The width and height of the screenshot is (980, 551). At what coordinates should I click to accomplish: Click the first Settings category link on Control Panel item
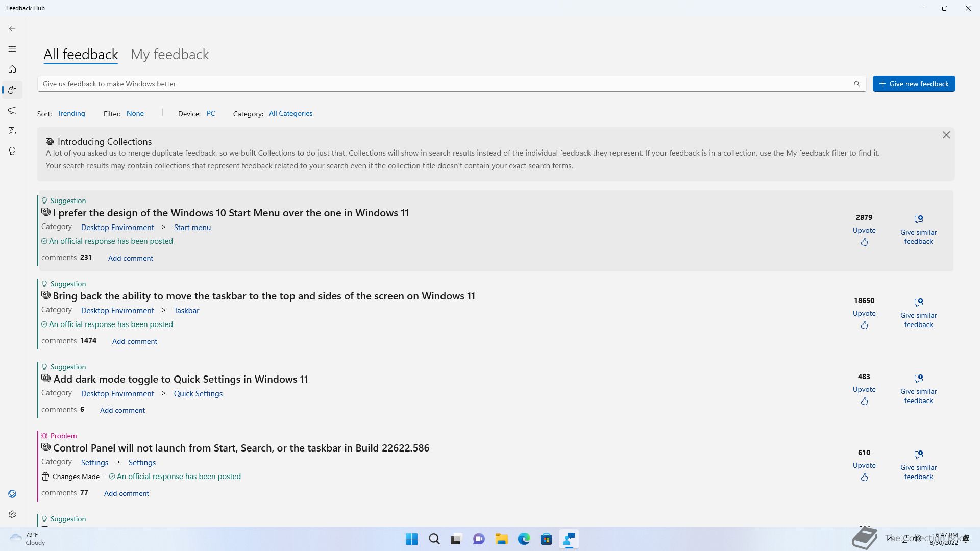coord(94,463)
